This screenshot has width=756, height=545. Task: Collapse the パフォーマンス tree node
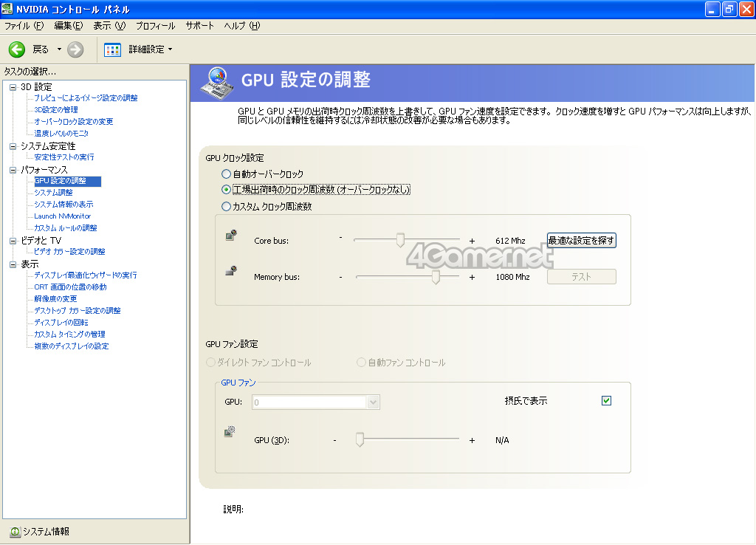coord(13,171)
